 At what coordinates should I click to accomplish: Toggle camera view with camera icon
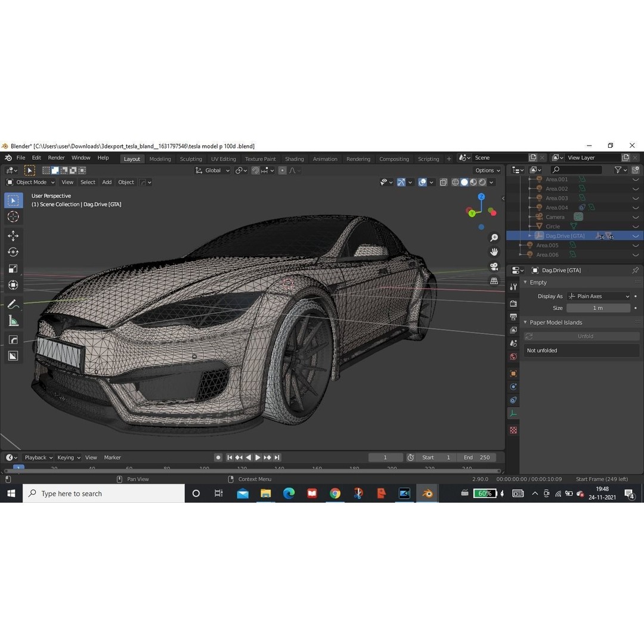tap(494, 267)
